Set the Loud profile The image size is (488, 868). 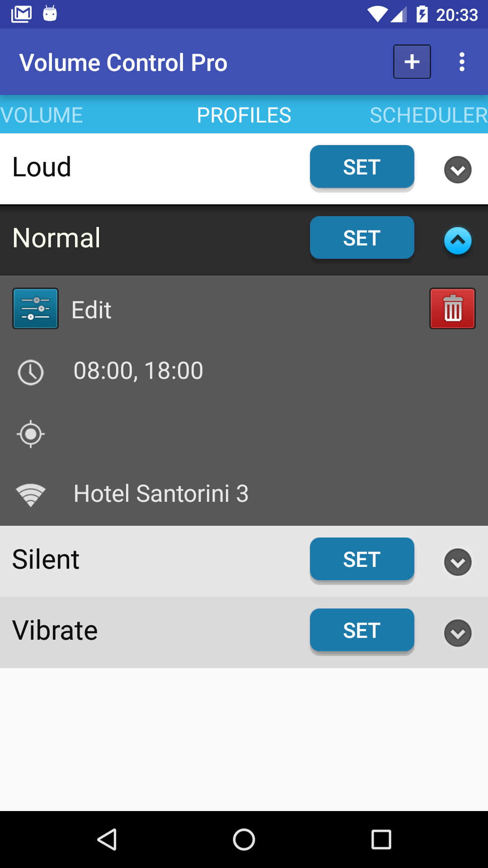coord(362,166)
